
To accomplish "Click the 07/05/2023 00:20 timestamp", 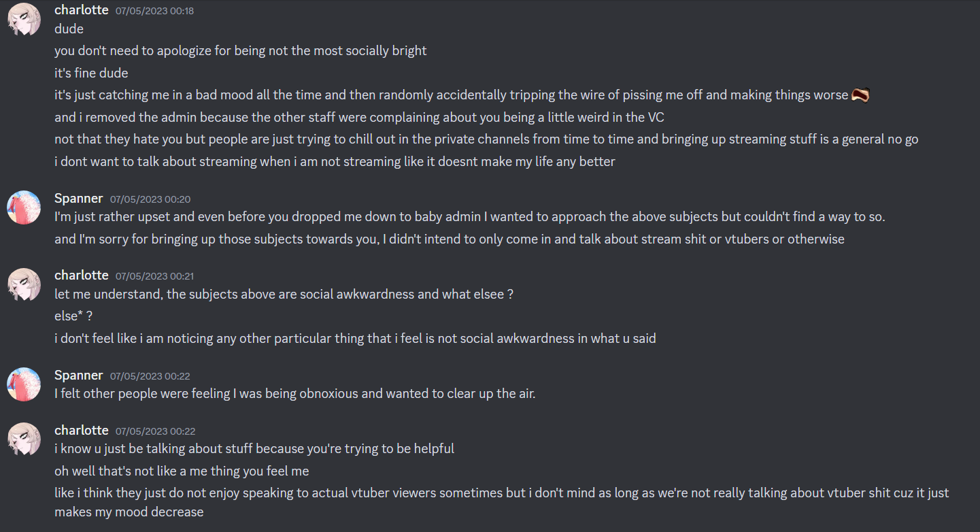I will click(x=150, y=199).
